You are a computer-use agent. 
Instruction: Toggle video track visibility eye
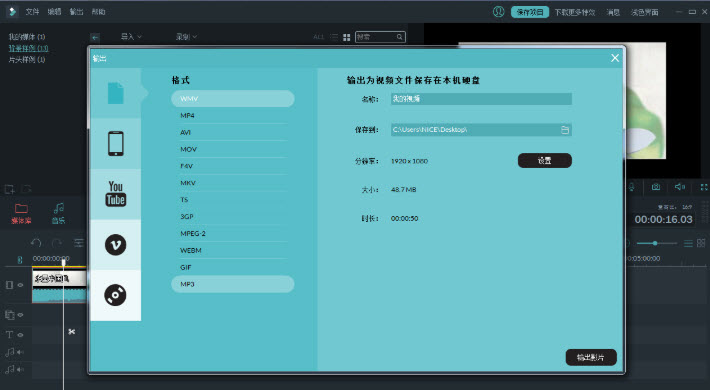[20, 285]
